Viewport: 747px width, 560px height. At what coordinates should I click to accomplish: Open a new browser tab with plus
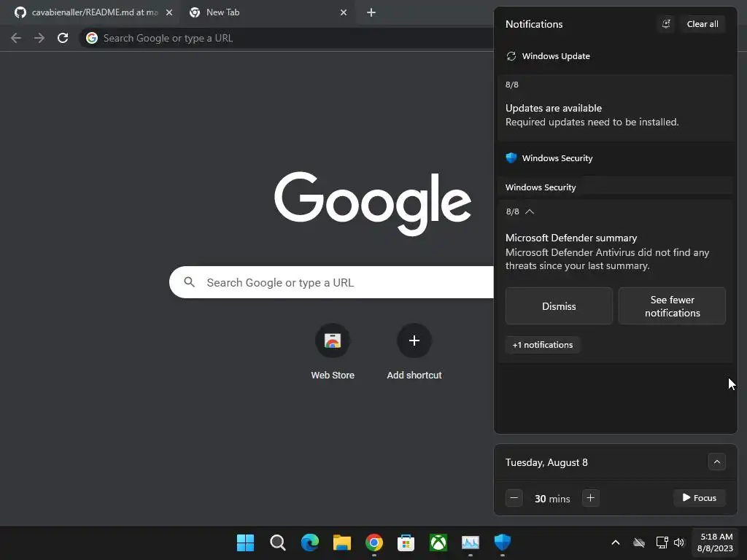point(371,12)
